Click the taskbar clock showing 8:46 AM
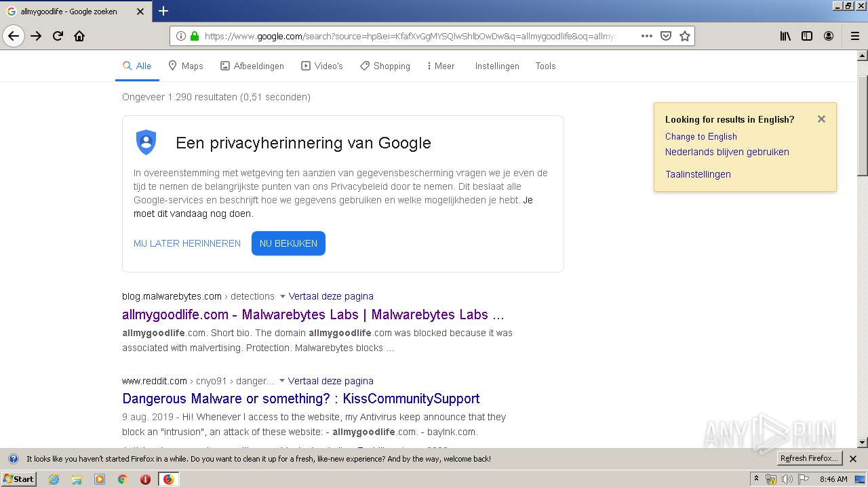 point(833,479)
